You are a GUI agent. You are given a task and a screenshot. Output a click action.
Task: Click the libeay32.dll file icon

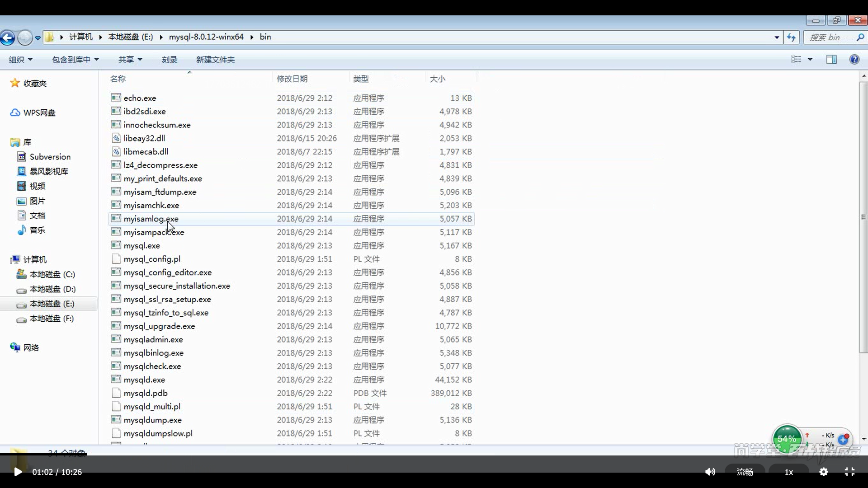[116, 138]
